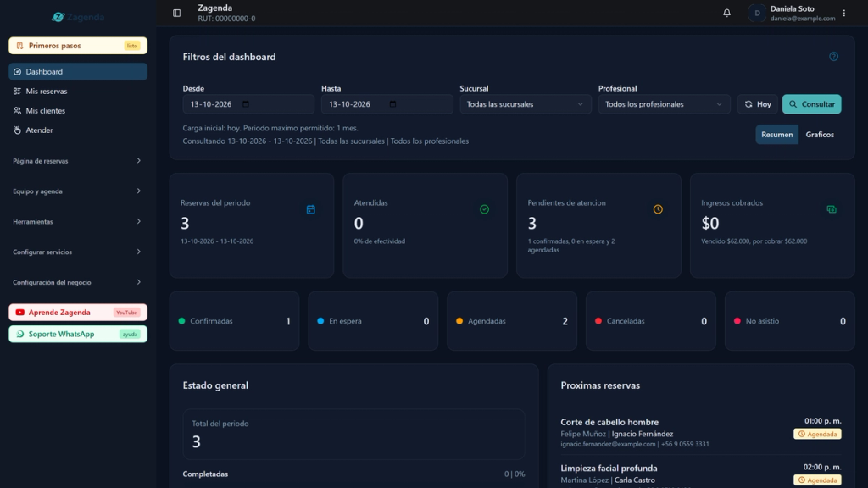Go to Dashboard in sidebar
The height and width of the screenshot is (488, 868).
78,71
